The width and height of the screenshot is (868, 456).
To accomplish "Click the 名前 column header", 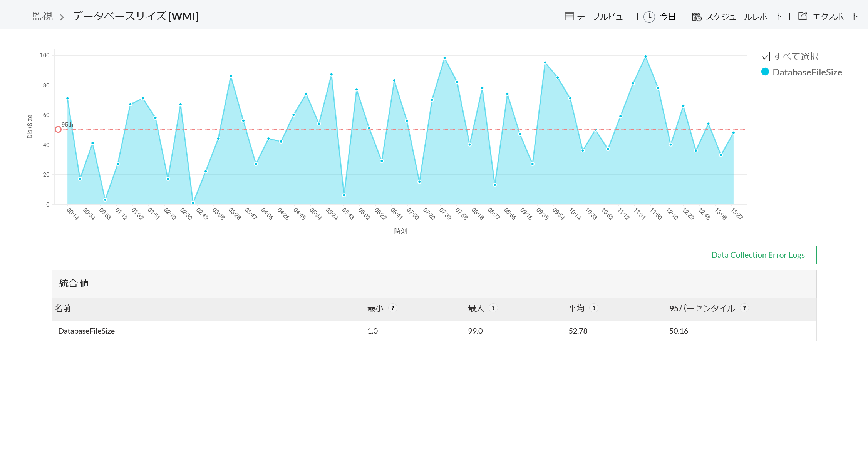I will [63, 308].
